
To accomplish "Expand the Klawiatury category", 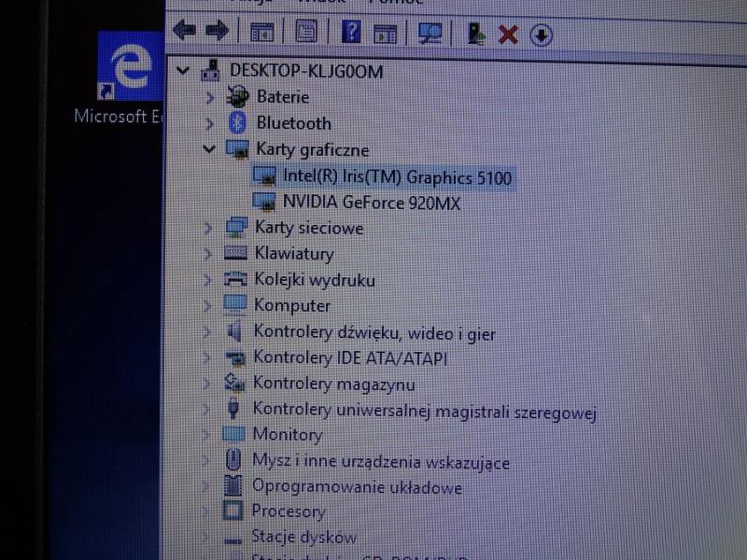I will (207, 254).
